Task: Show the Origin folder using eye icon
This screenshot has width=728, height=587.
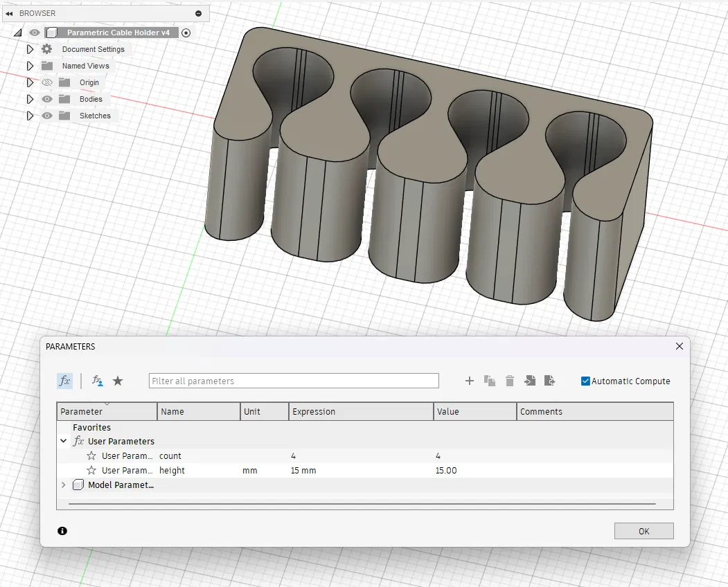Action: coord(46,82)
